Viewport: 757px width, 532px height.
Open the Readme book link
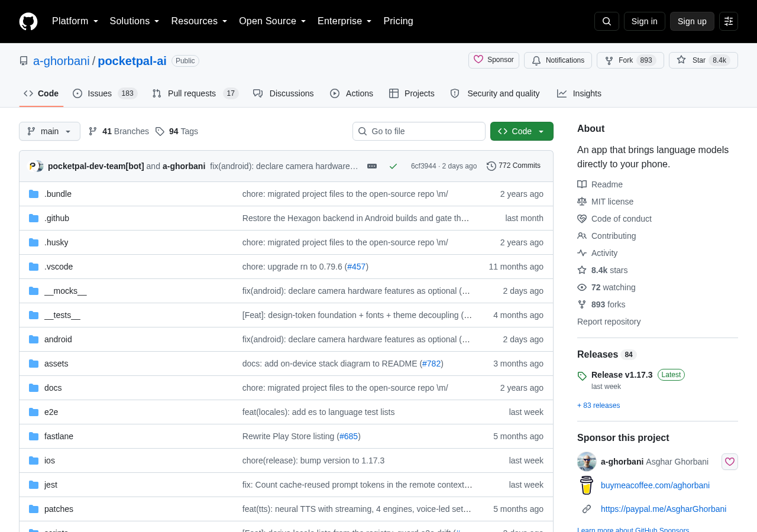(x=600, y=184)
